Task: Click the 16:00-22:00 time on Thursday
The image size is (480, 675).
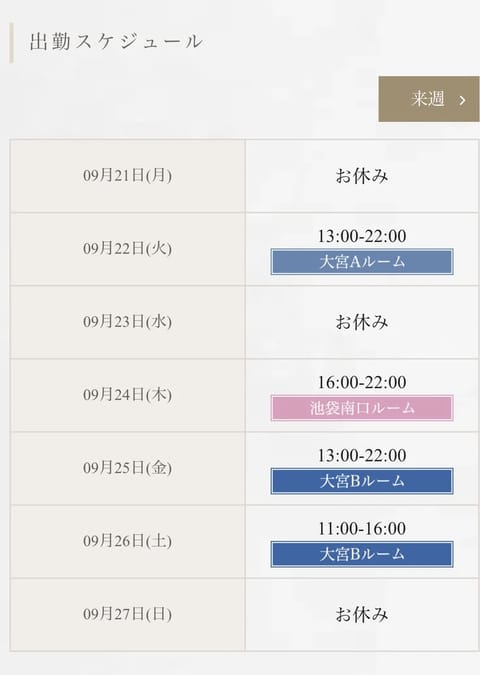Action: click(x=362, y=383)
